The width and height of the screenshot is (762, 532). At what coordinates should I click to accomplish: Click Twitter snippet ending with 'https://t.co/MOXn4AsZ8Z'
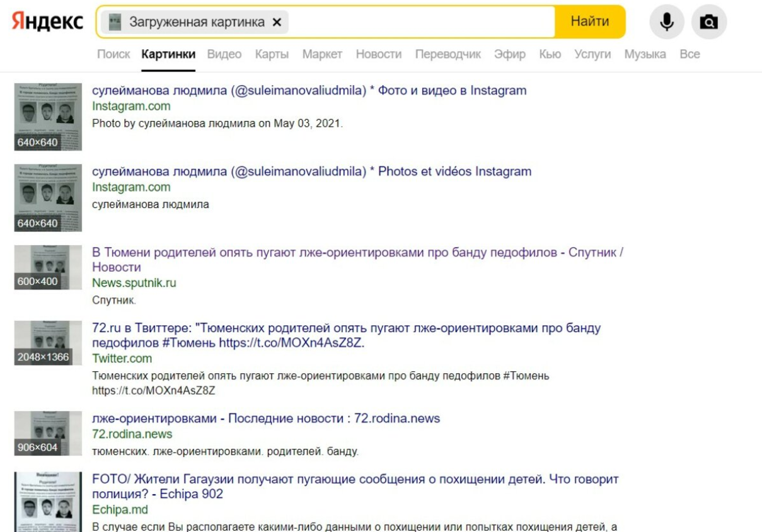click(x=320, y=383)
